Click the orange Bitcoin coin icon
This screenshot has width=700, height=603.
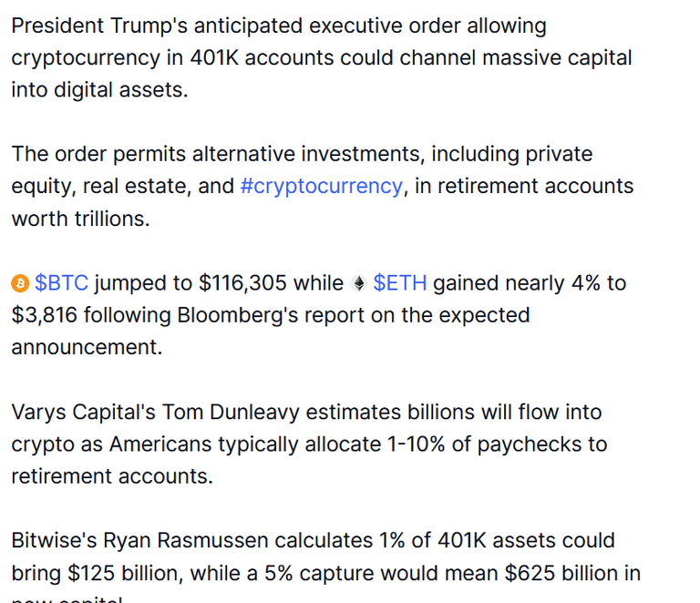click(20, 283)
